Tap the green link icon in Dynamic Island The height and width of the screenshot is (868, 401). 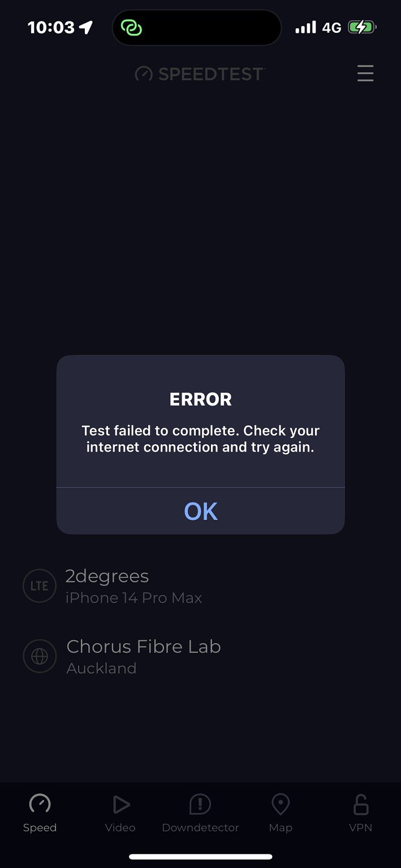point(131,27)
